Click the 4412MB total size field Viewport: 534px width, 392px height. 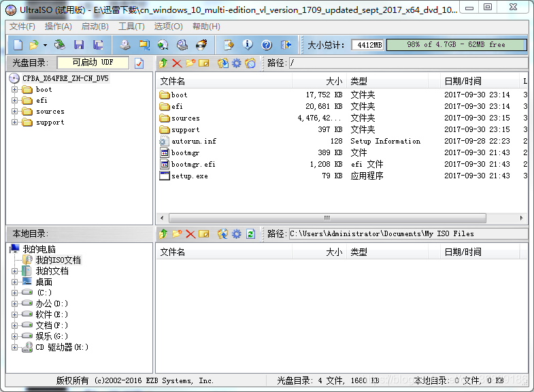368,45
